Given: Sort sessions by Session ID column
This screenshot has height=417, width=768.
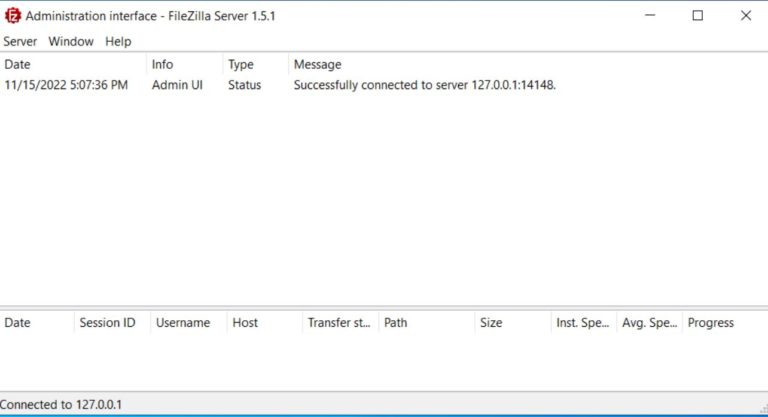Looking at the screenshot, I should click(112, 322).
